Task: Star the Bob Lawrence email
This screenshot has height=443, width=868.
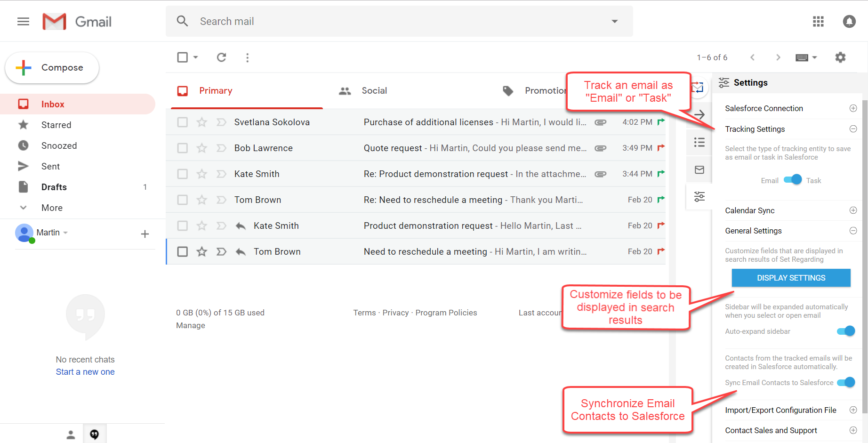Action: pyautogui.click(x=202, y=148)
